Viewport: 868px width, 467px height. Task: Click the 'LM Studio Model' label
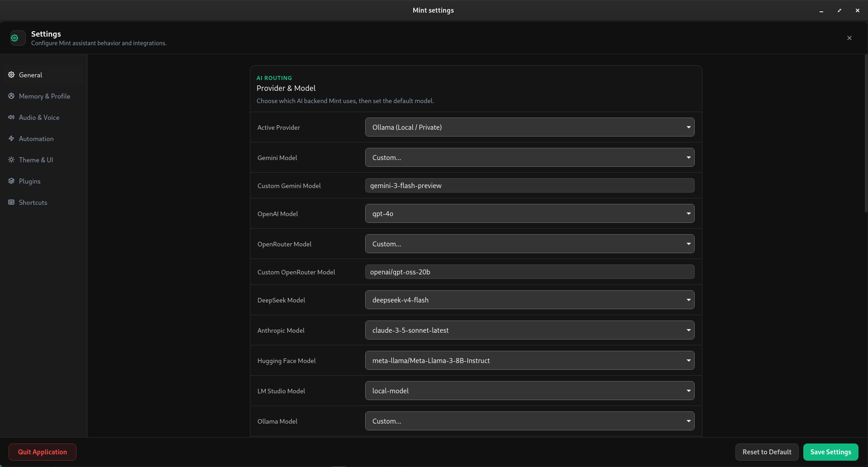pyautogui.click(x=281, y=391)
